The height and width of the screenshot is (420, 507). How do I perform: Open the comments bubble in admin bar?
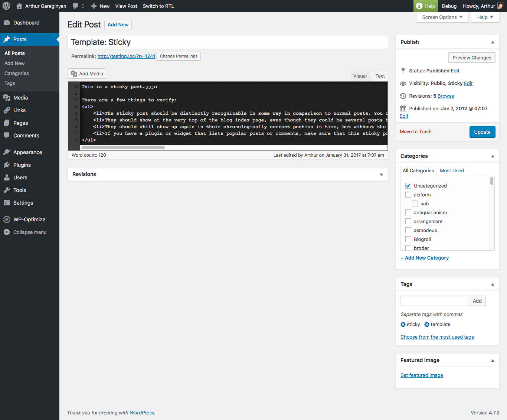click(75, 6)
